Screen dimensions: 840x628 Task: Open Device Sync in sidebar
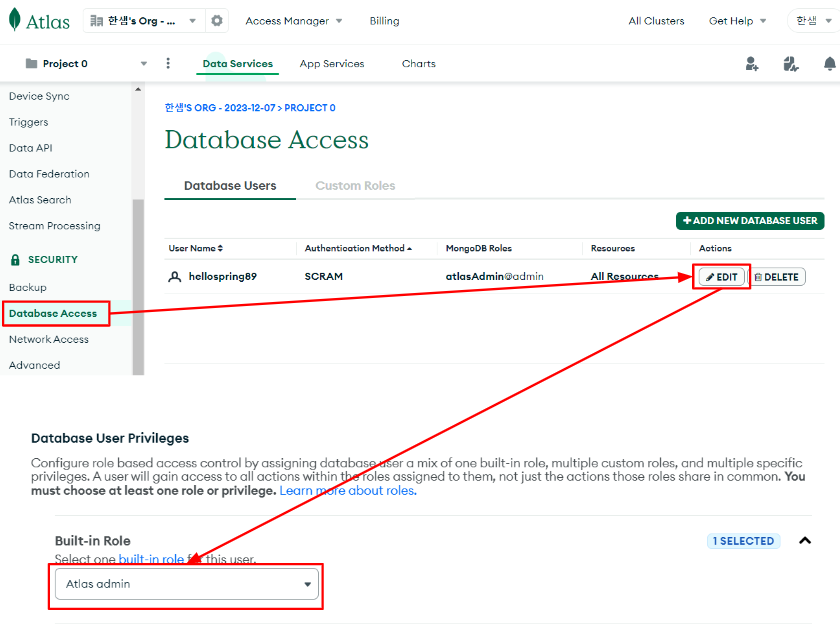tap(39, 96)
